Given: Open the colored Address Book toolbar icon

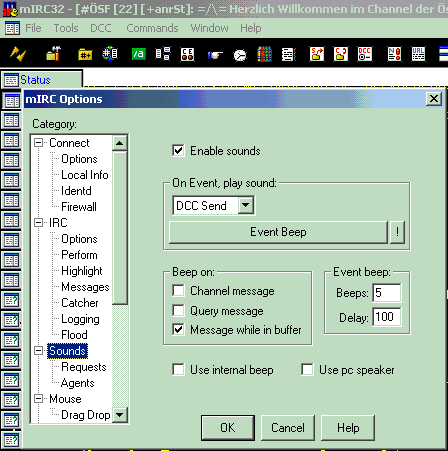Looking at the screenshot, I should (264, 54).
